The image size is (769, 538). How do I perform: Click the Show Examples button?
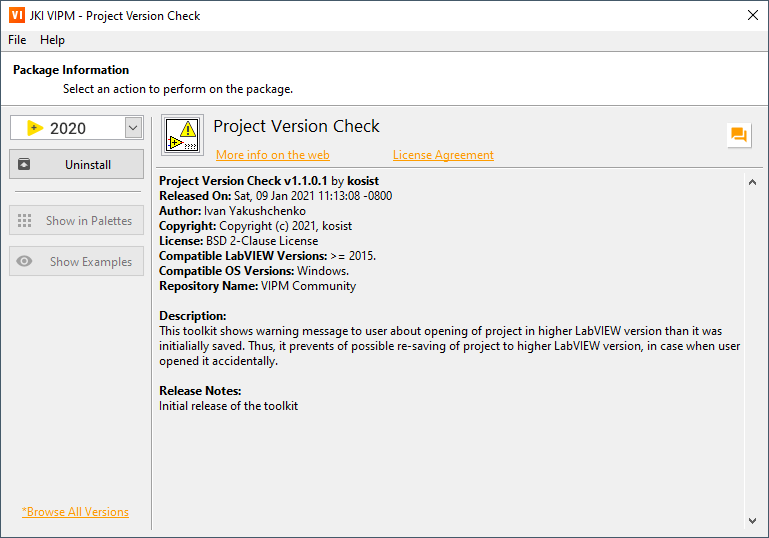pyautogui.click(x=77, y=261)
